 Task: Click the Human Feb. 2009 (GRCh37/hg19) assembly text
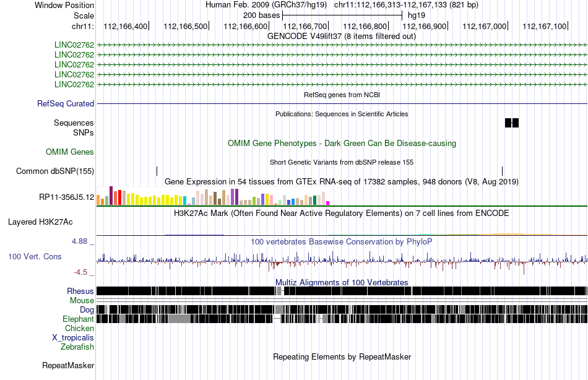click(x=266, y=5)
